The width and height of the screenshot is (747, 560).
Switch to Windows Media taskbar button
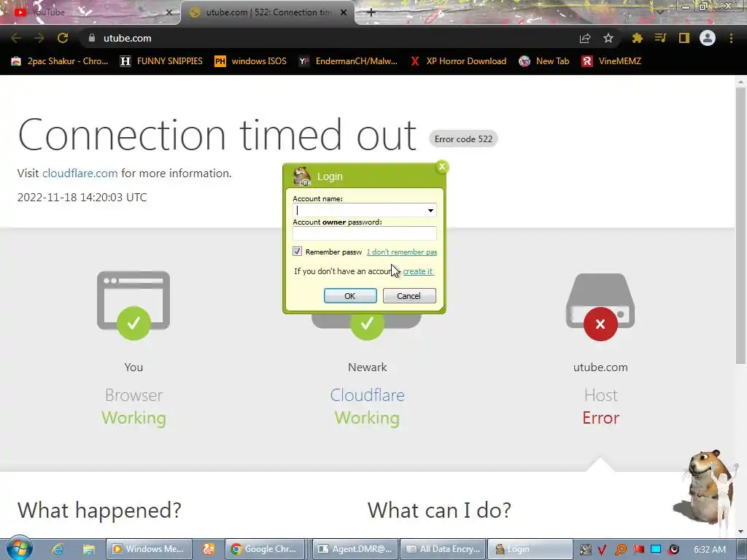coord(149,549)
